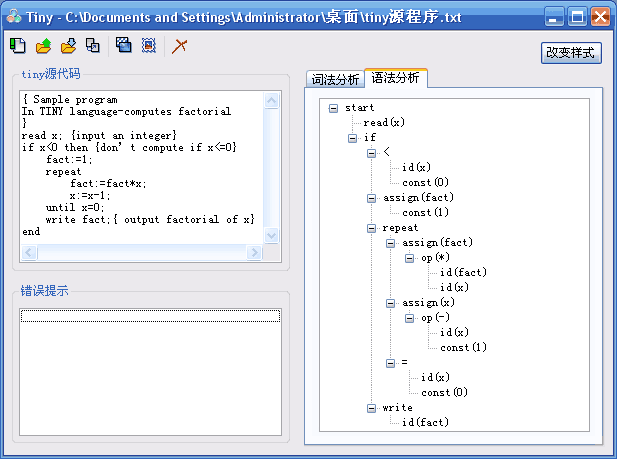
Task: Collapse the start root node
Action: tap(333, 108)
